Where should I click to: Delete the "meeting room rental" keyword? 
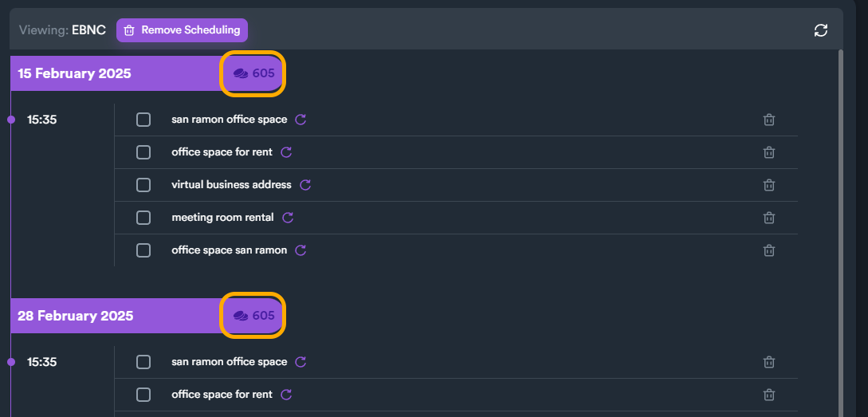click(x=769, y=218)
